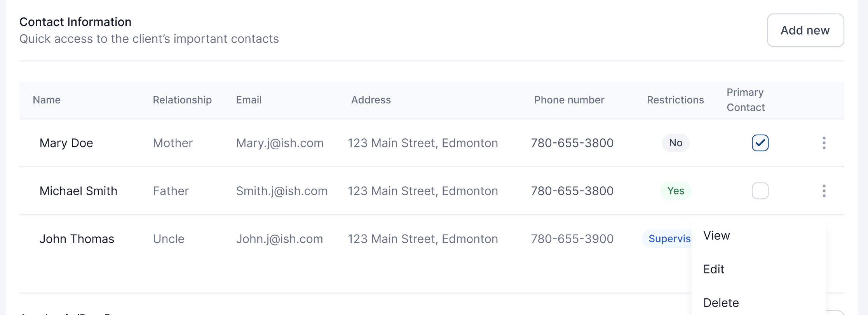The width and height of the screenshot is (868, 315).
Task: Choose Edit in the context menu
Action: [x=714, y=269]
